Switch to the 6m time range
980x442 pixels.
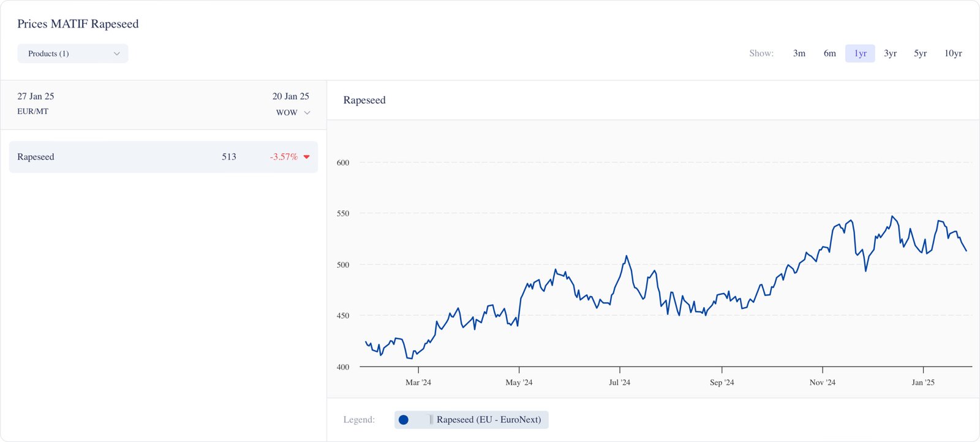829,53
